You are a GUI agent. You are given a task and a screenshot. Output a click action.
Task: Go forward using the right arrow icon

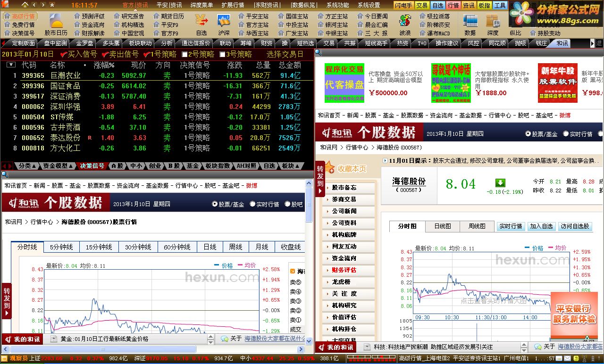42,5
